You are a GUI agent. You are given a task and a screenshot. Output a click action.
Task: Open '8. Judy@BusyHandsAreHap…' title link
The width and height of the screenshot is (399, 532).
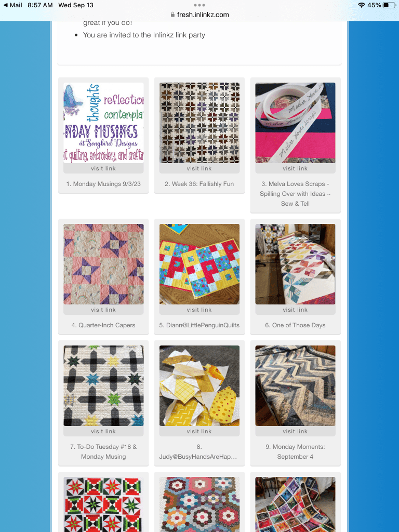click(x=199, y=451)
